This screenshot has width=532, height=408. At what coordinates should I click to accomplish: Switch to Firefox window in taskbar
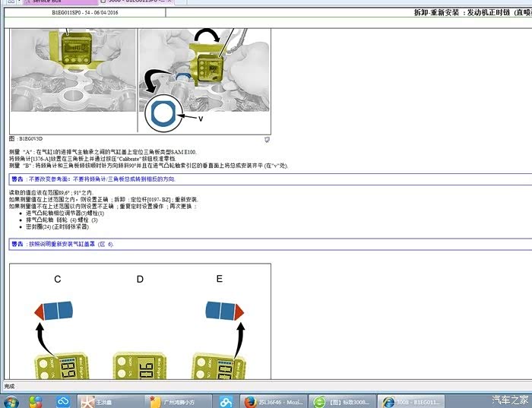click(x=275, y=400)
